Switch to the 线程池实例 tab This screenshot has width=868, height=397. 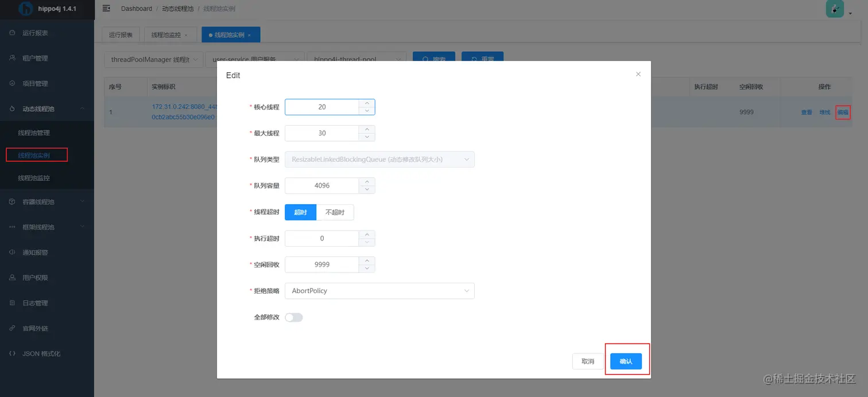pyautogui.click(x=231, y=35)
